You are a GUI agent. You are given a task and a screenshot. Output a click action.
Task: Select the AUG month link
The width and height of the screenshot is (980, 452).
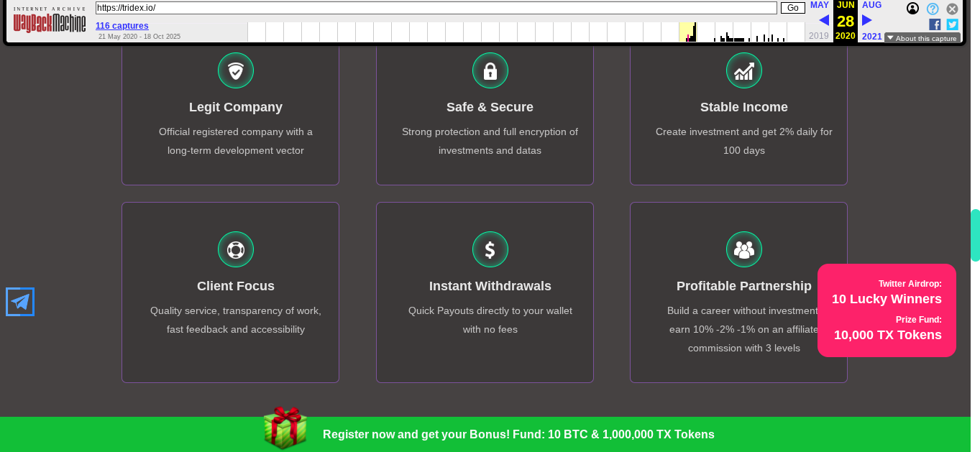click(871, 5)
